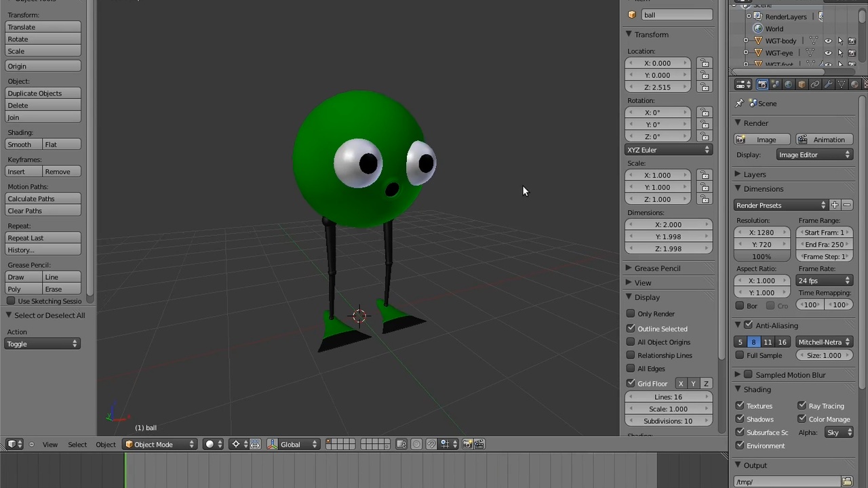Viewport: 868px width, 488px height.
Task: Render with the Animation button
Action: (824, 140)
